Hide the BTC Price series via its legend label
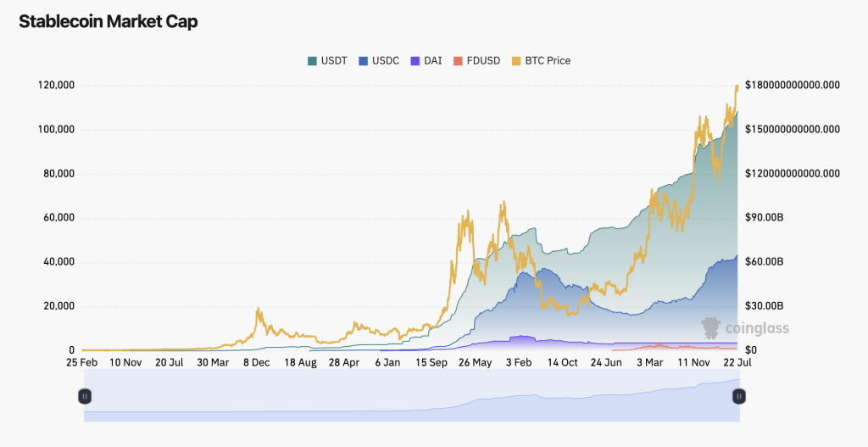This screenshot has height=447, width=868. 548,61
